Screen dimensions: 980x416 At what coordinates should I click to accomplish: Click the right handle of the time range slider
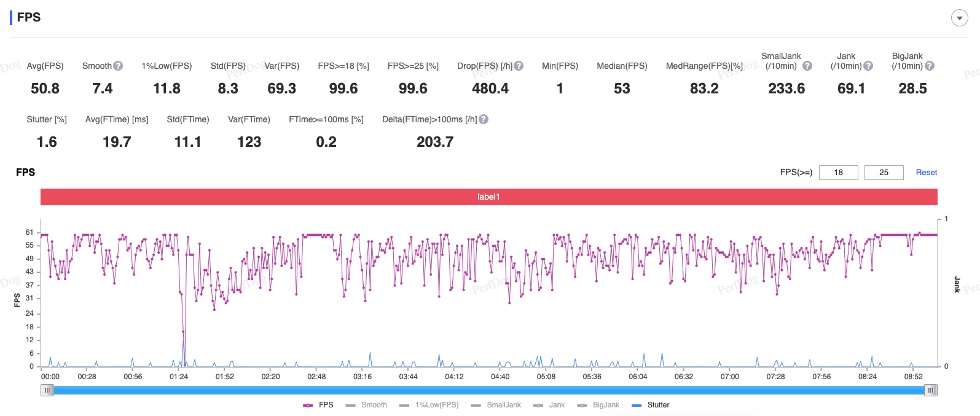[x=931, y=390]
